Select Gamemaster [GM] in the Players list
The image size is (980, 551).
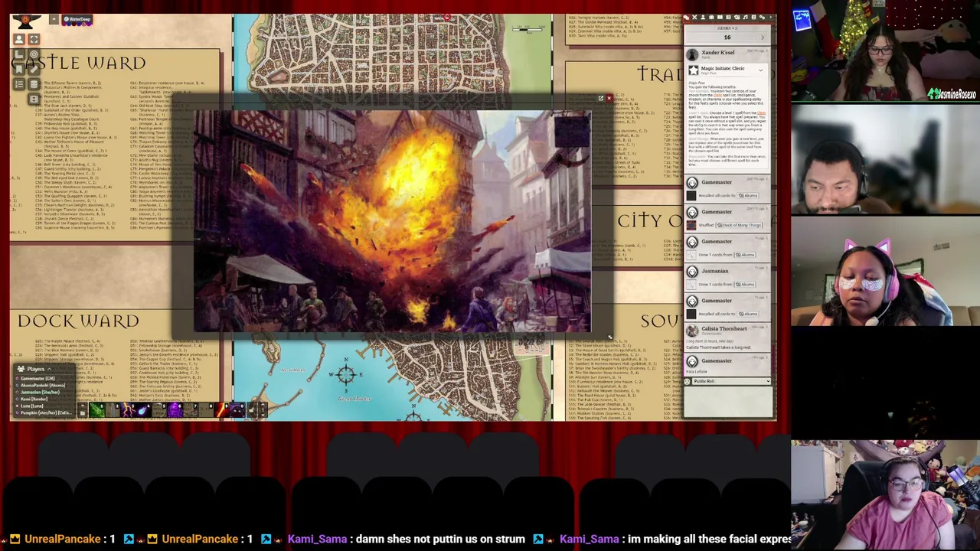point(36,379)
